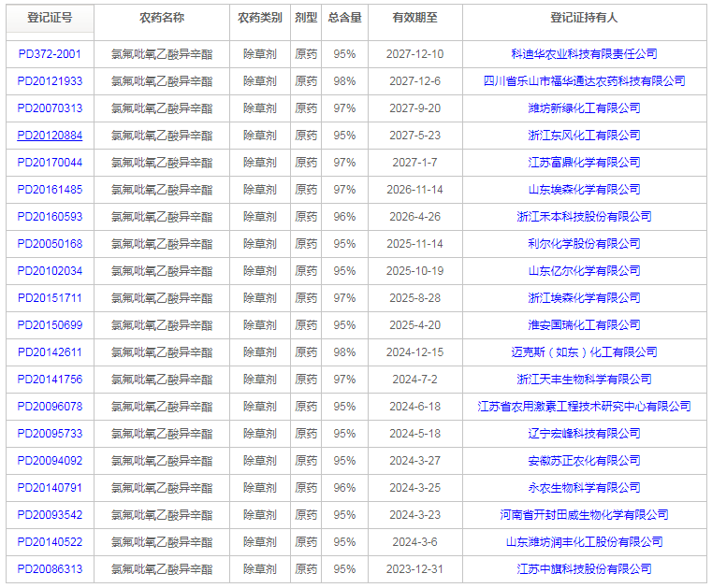Open registration PD20095733 link
This screenshot has width=712, height=588.
pos(50,434)
